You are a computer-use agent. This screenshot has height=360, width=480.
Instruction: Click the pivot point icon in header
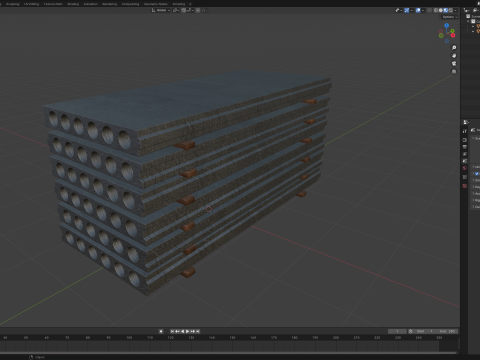pyautogui.click(x=175, y=10)
